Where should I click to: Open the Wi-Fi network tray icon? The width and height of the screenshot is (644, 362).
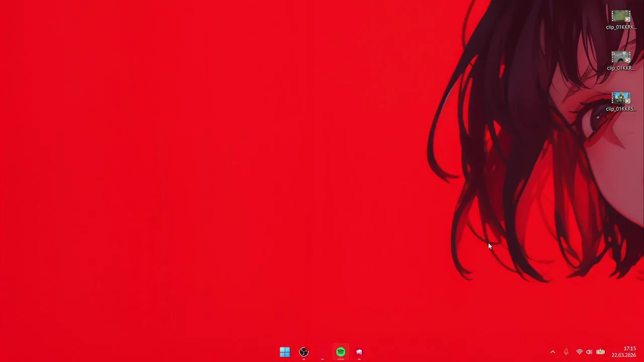tap(580, 352)
